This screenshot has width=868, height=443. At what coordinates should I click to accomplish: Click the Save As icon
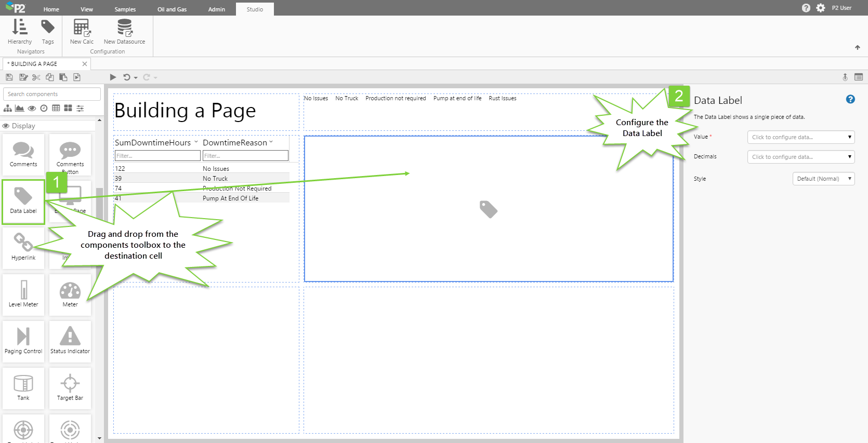point(23,77)
